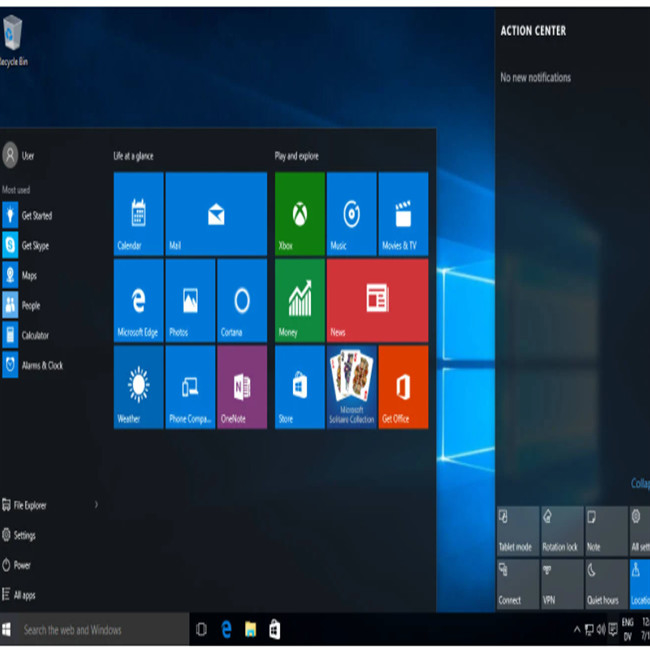650x650 pixels.
Task: Click the Windows Start button
Action: pos(6,630)
